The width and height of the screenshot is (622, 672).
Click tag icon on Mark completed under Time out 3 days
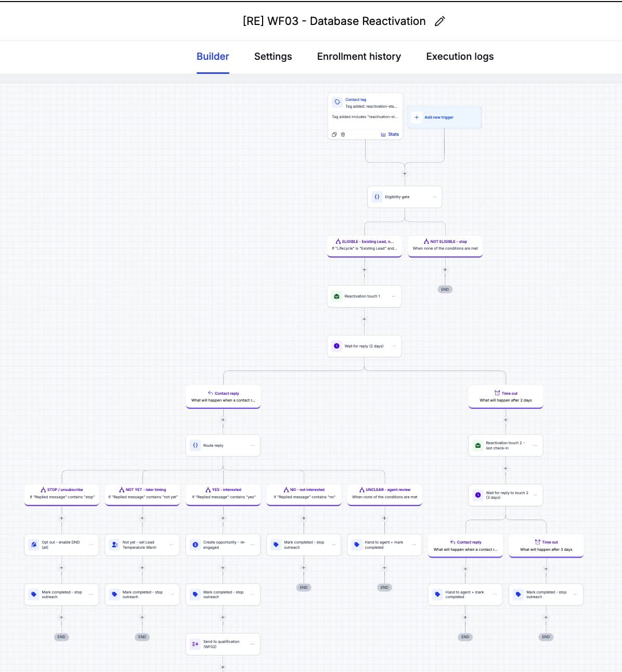coord(519,595)
